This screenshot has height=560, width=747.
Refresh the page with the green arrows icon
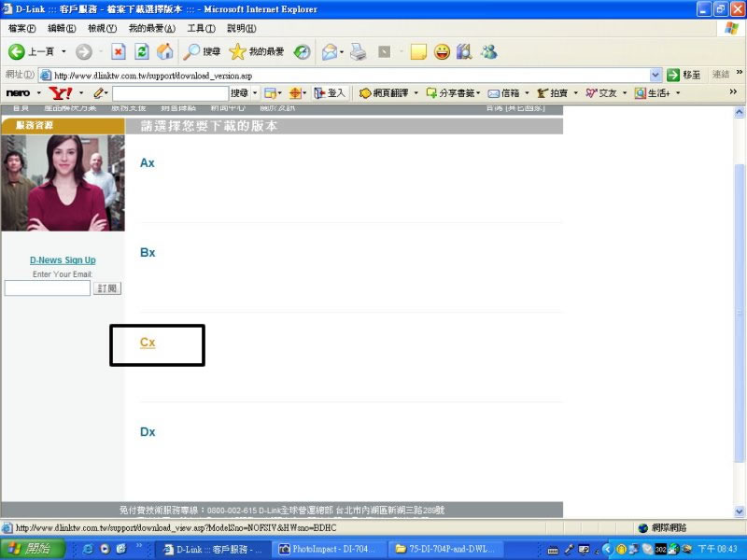point(142,51)
